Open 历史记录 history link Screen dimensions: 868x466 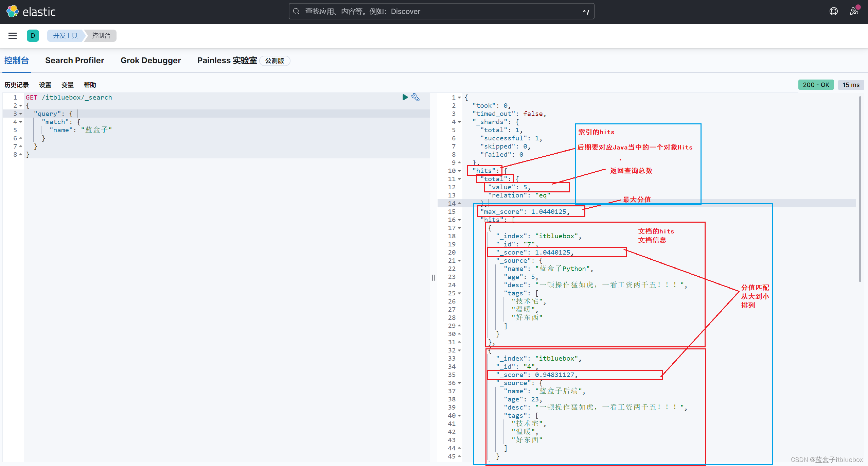pyautogui.click(x=17, y=85)
